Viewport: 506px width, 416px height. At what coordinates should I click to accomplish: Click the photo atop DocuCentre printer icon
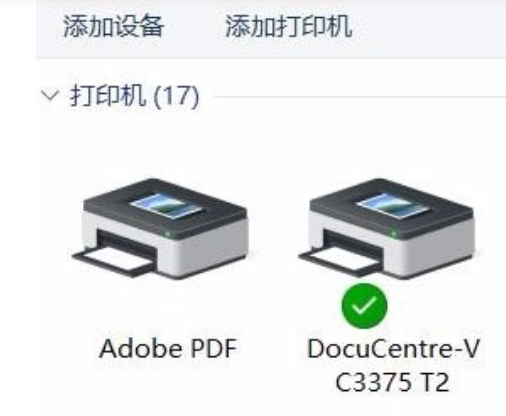pyautogui.click(x=393, y=206)
